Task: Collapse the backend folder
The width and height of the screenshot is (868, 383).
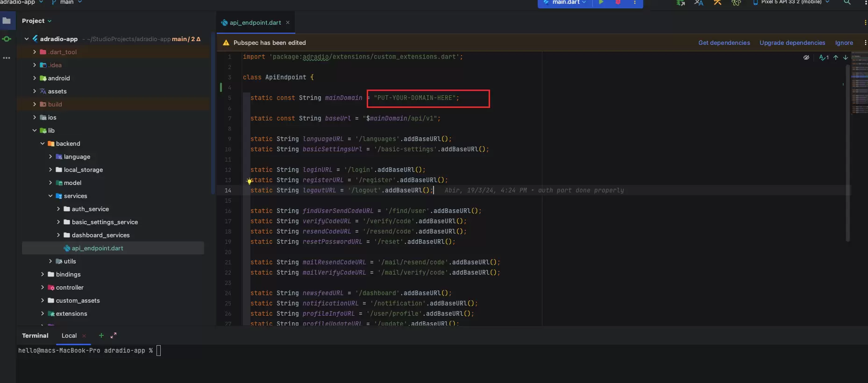Action: [43, 143]
